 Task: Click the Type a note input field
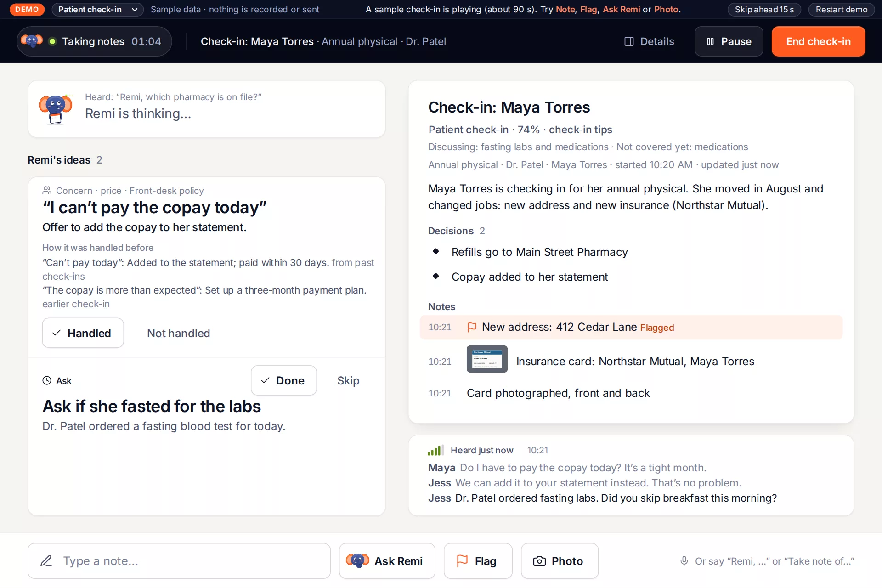179,561
